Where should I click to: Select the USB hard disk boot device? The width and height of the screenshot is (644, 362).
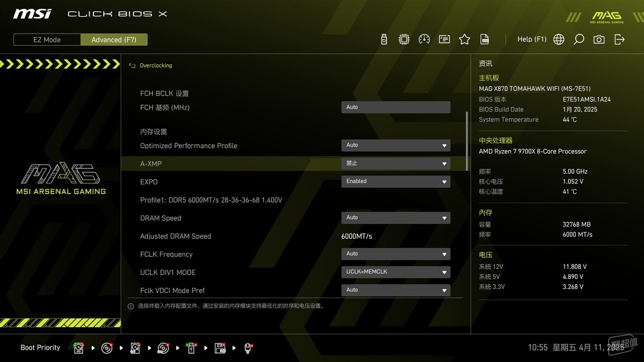135,348
